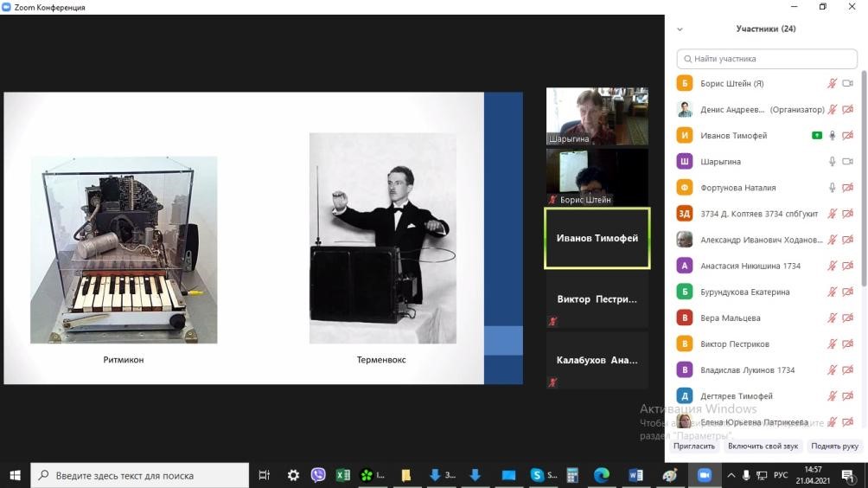Click video-off icon for Фортунова Наталия

(847, 188)
